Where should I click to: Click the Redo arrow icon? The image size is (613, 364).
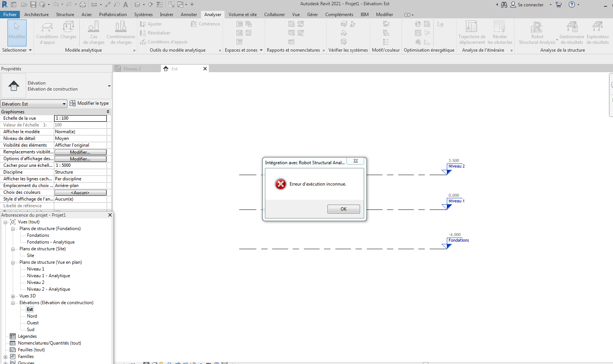tap(69, 4)
